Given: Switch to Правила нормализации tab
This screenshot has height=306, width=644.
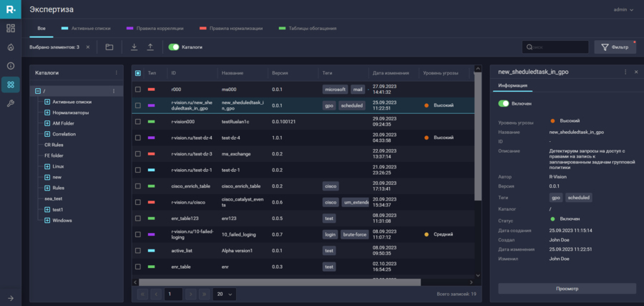Looking at the screenshot, I should coord(231,29).
